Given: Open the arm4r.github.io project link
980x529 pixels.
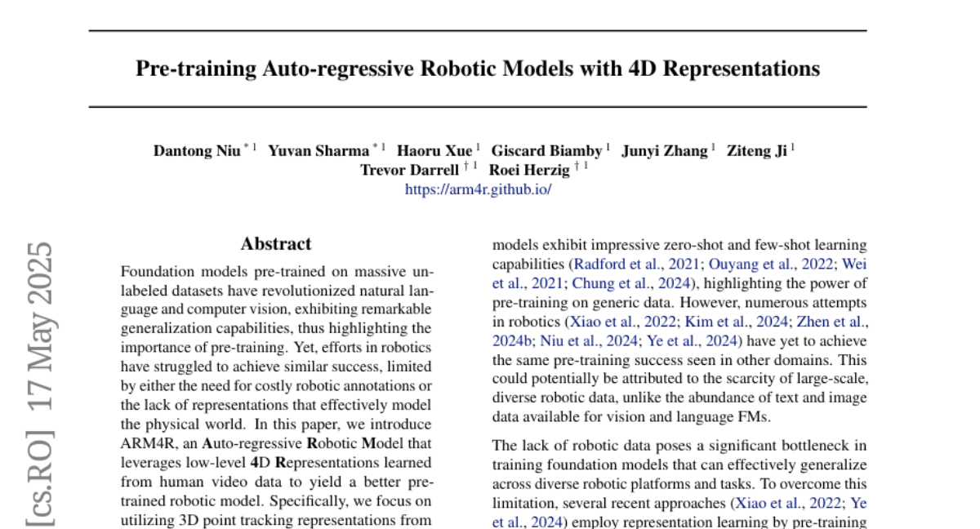Looking at the screenshot, I should 479,189.
